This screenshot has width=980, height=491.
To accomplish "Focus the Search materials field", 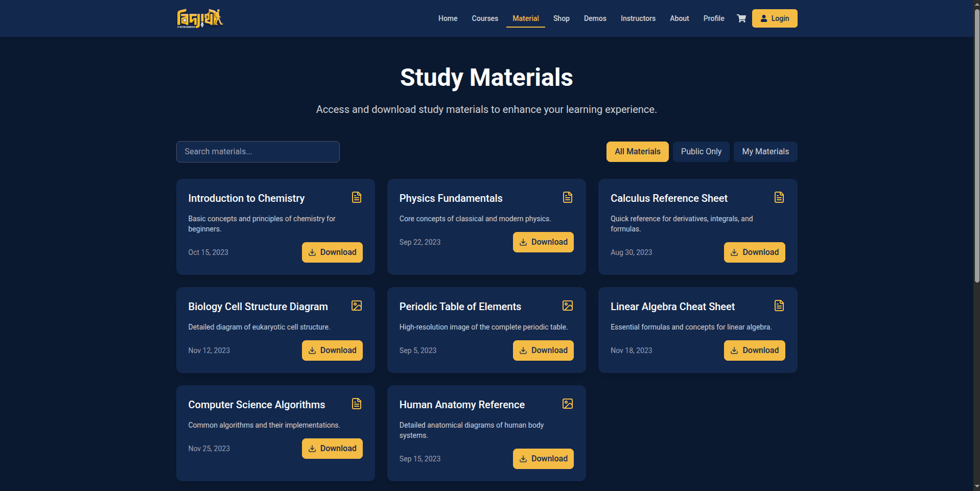I will point(258,152).
